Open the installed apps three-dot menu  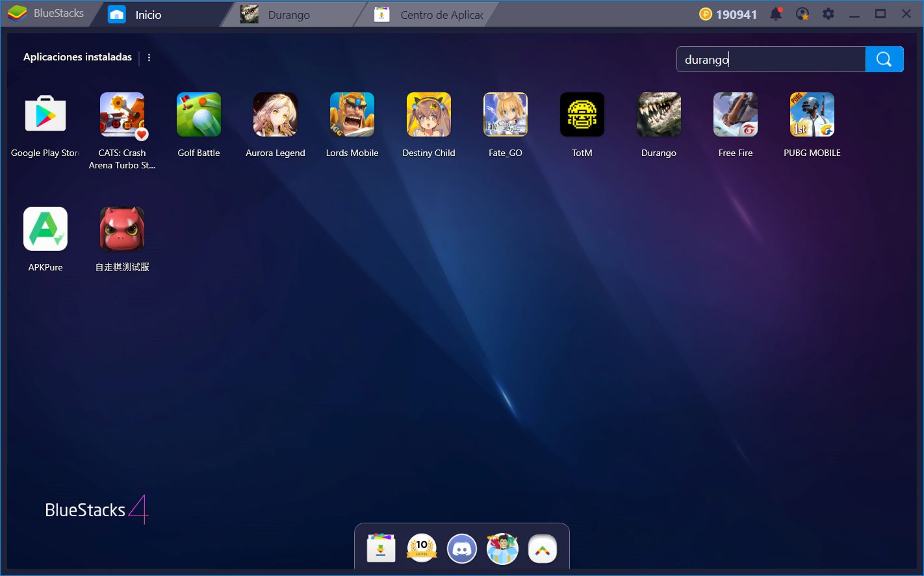click(x=149, y=57)
